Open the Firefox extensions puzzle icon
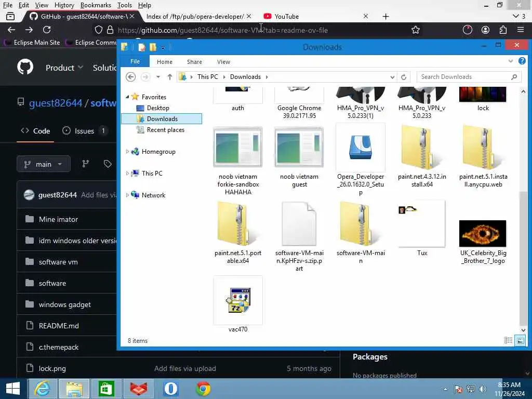The image size is (532, 399). 503,30
